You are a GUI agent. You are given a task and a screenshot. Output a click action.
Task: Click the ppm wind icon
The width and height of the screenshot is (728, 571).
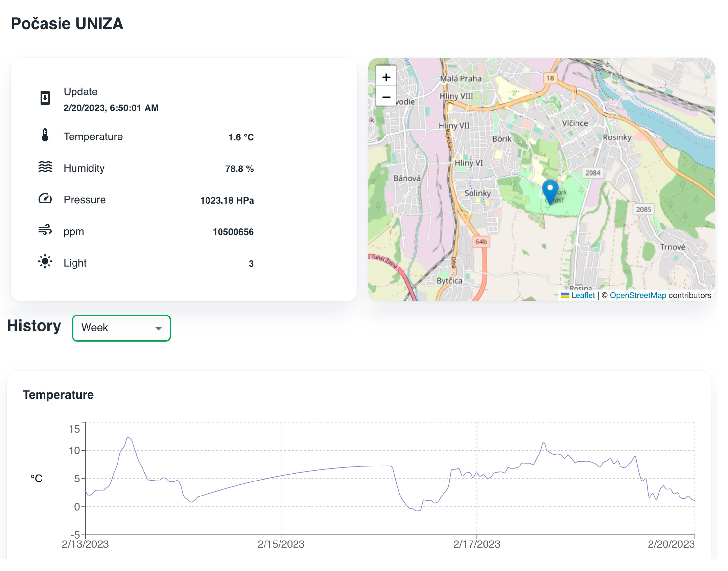click(x=45, y=230)
